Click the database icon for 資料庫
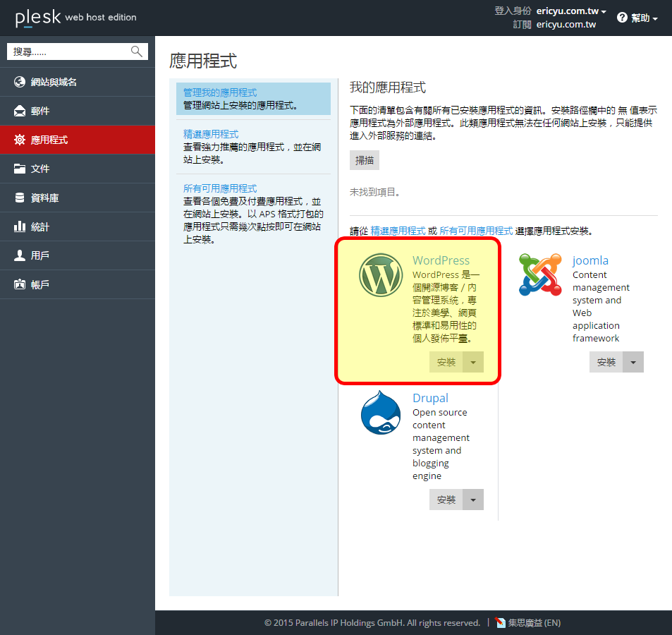 click(20, 198)
